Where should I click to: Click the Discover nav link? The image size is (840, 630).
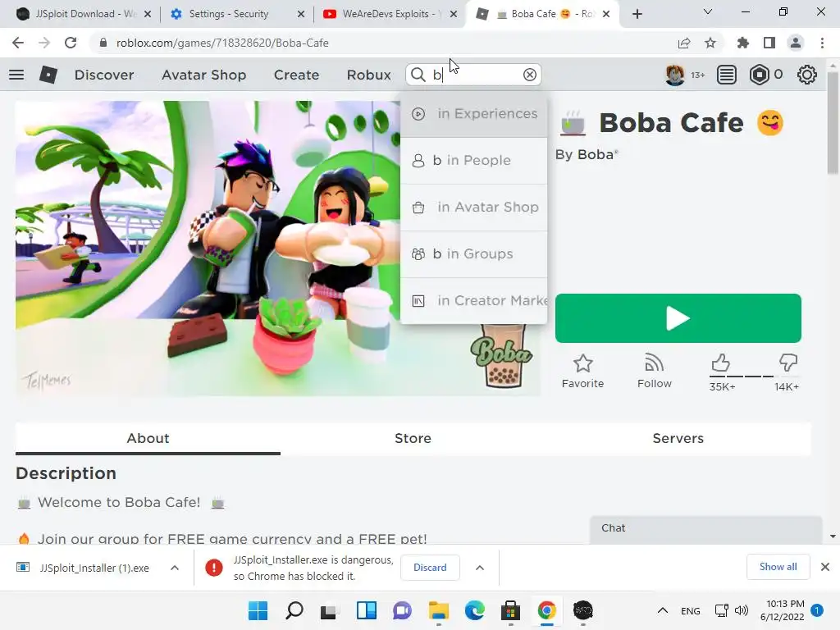click(x=104, y=75)
